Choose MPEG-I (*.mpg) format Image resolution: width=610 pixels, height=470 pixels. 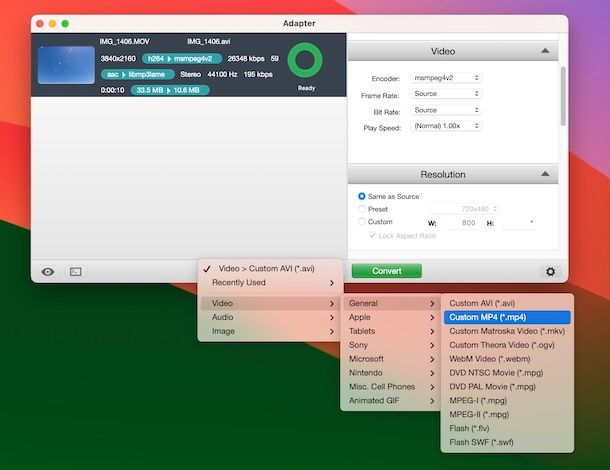coord(507,400)
